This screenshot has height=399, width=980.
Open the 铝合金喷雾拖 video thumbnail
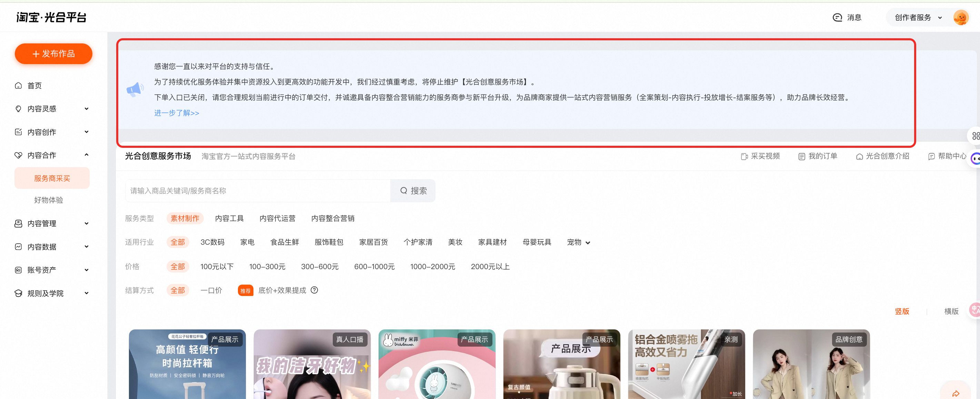pos(686,365)
